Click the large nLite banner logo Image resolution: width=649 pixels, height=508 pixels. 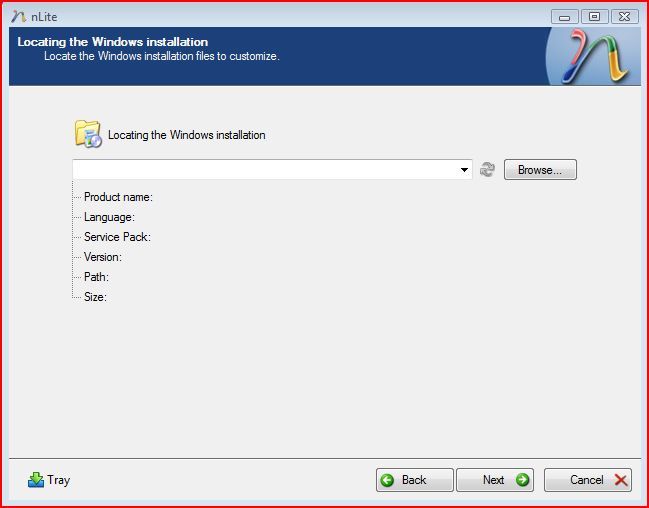595,57
